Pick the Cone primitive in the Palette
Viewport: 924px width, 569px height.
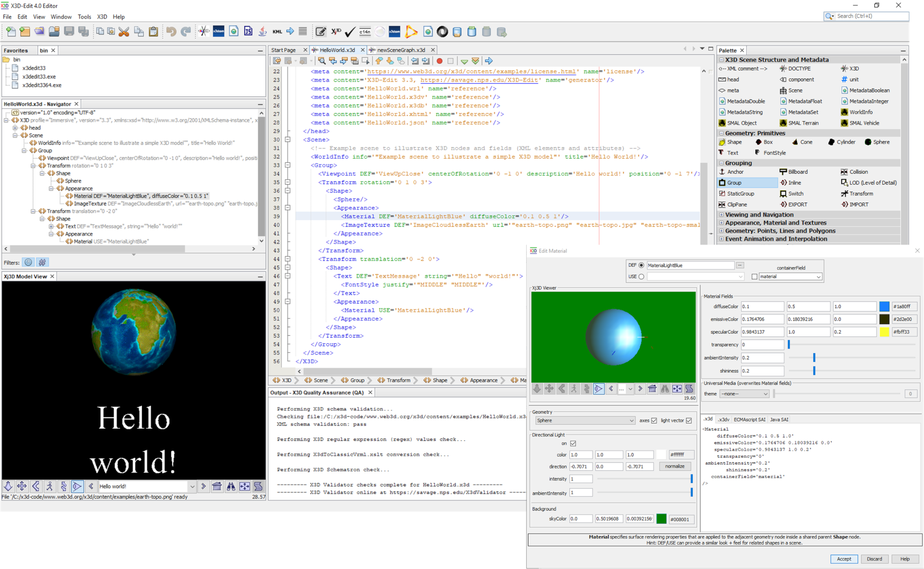802,142
